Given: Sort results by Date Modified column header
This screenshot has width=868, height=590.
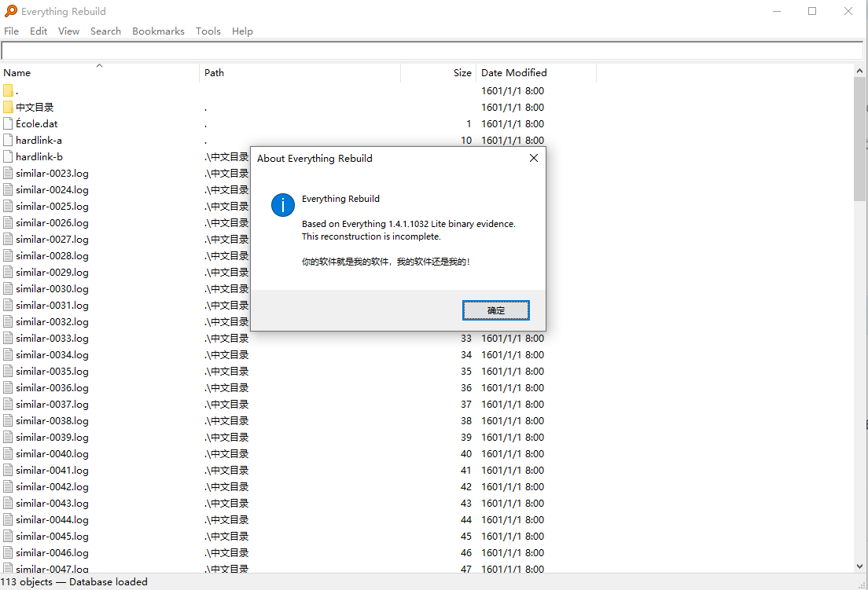Looking at the screenshot, I should pos(536,72).
